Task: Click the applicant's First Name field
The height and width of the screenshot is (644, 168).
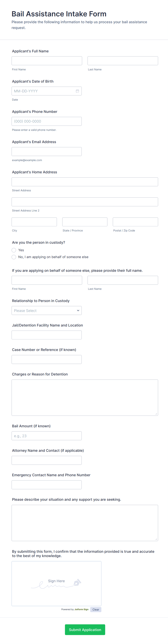Action: tap(47, 61)
